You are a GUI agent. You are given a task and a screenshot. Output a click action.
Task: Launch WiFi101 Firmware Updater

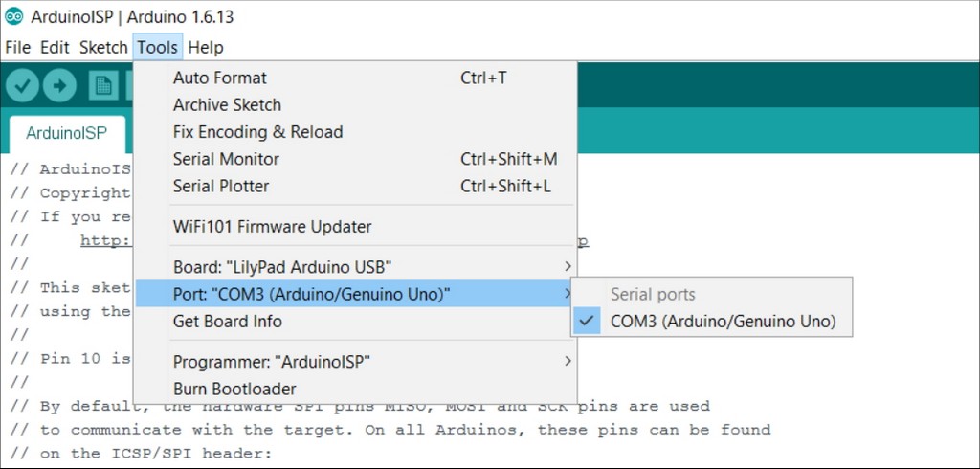355,227
